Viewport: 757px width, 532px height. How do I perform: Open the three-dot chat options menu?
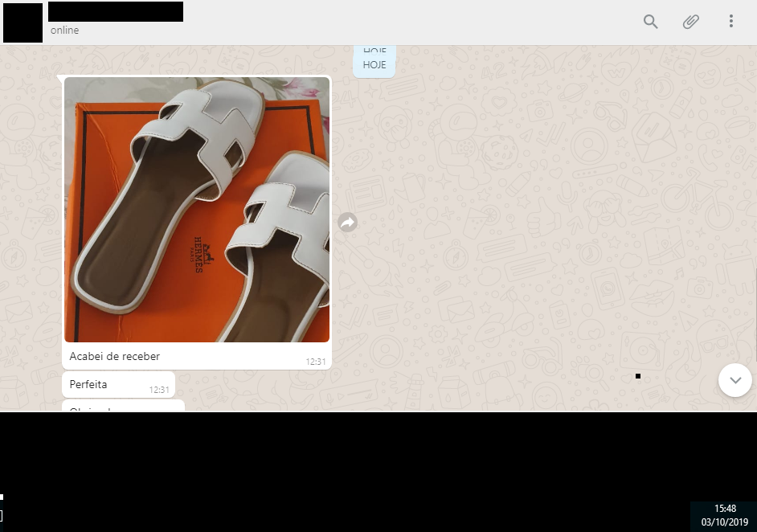[731, 21]
